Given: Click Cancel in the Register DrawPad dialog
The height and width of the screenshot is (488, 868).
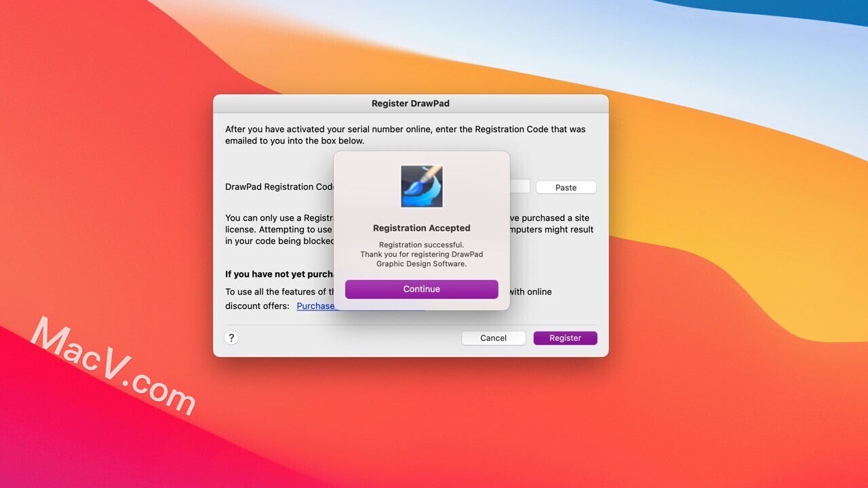Looking at the screenshot, I should click(494, 338).
